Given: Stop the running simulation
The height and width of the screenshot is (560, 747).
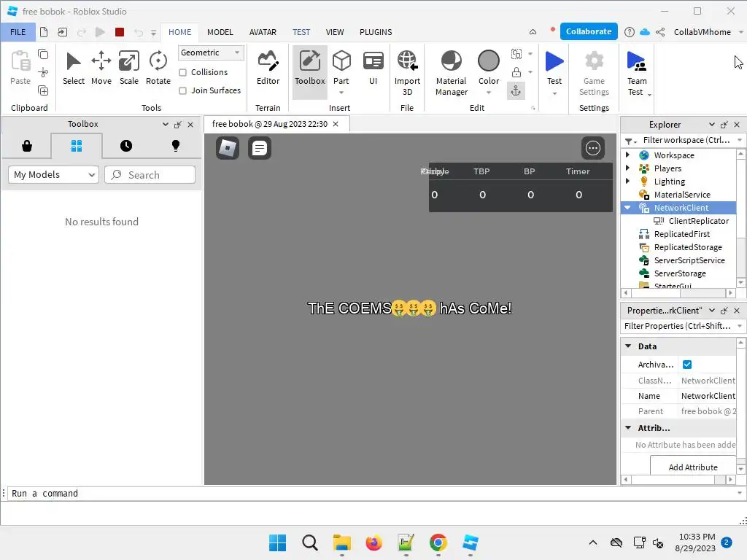Looking at the screenshot, I should [x=120, y=32].
